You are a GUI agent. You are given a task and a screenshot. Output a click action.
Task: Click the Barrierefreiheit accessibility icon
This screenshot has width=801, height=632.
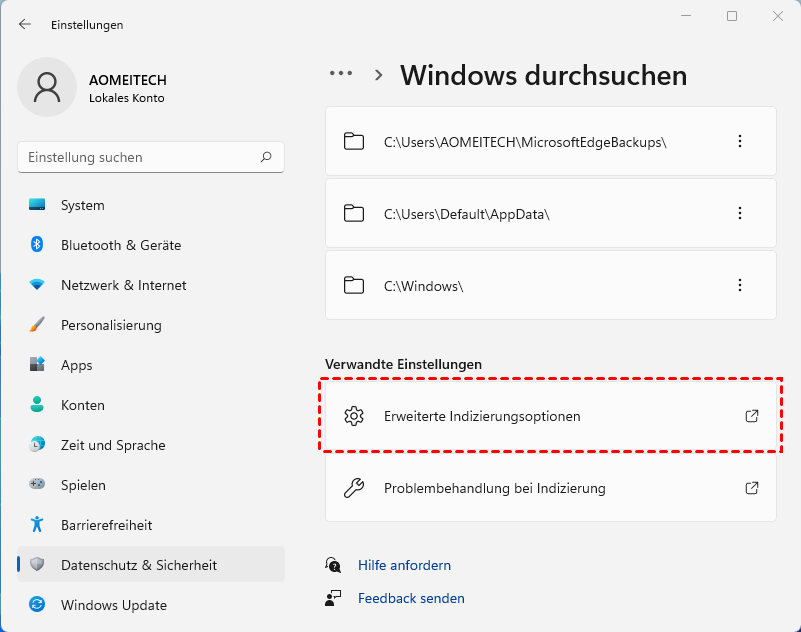(x=37, y=525)
